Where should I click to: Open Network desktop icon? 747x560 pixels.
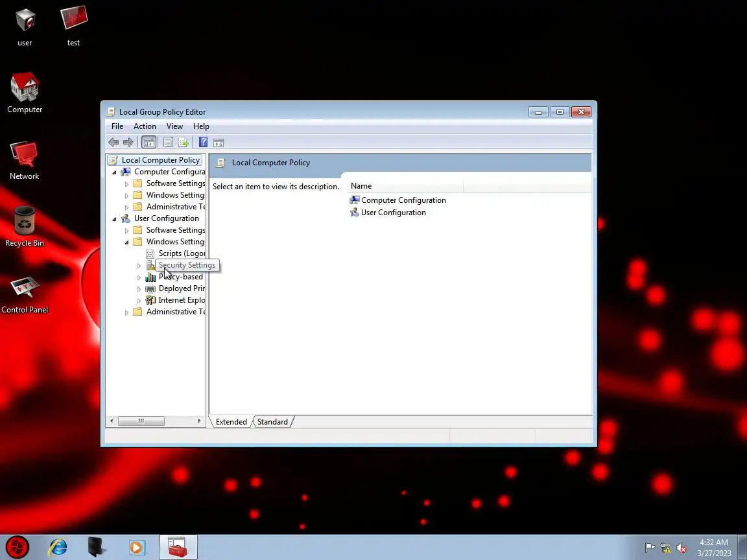(x=25, y=160)
